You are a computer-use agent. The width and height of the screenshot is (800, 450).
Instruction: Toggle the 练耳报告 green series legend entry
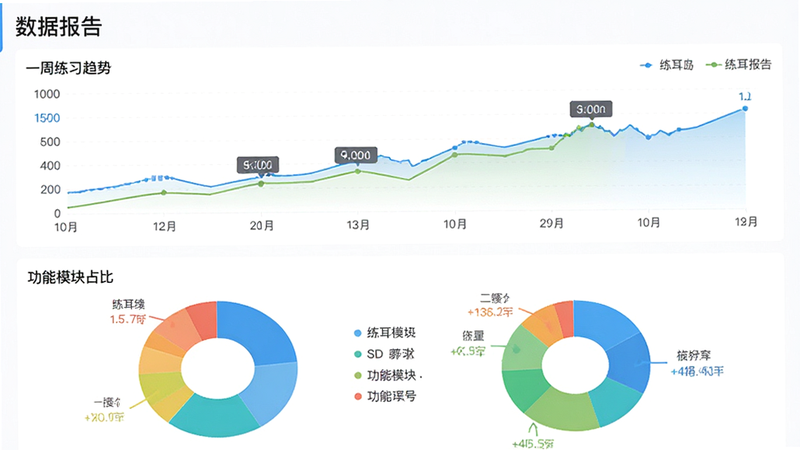click(x=739, y=64)
